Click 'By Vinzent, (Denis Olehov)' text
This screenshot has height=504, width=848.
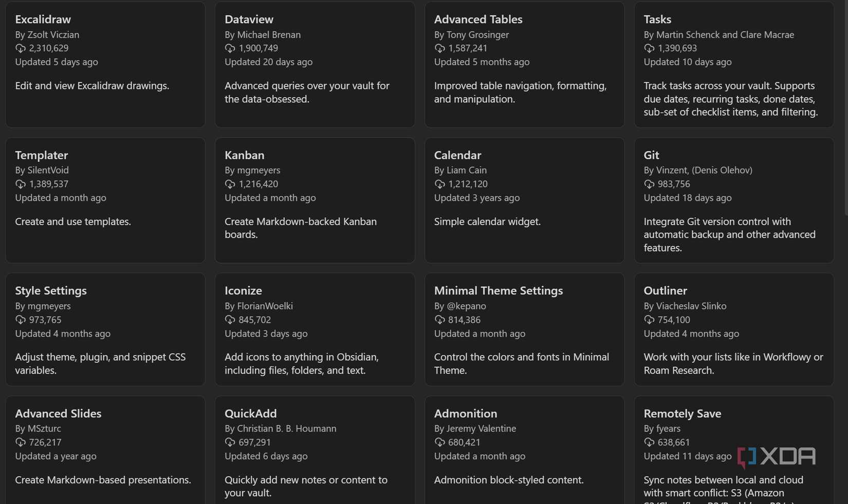tap(698, 170)
